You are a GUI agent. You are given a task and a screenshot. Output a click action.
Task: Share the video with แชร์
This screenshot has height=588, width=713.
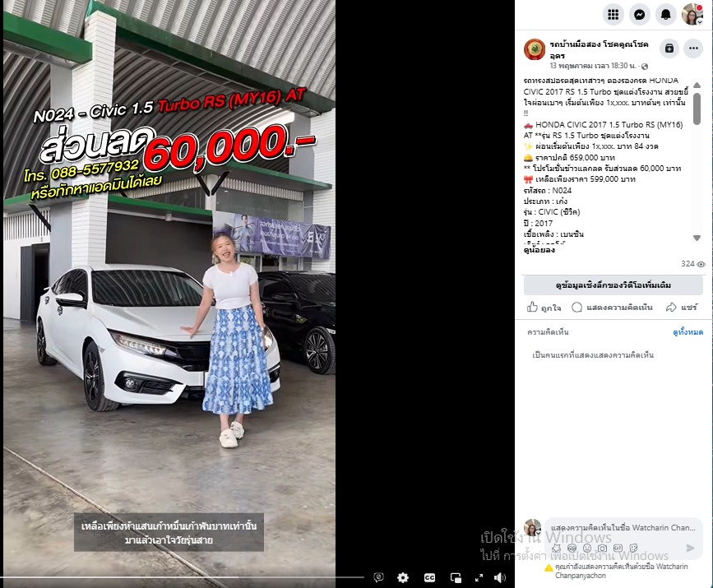click(x=681, y=308)
